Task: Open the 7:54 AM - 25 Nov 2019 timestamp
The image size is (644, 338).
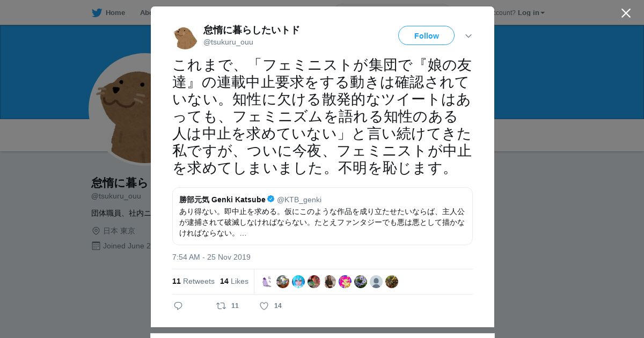Action: point(211,257)
